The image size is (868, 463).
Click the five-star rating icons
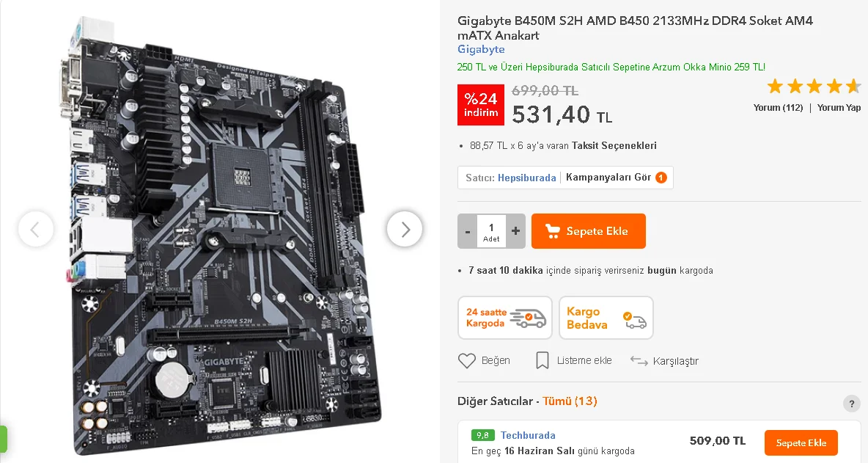[x=814, y=87]
